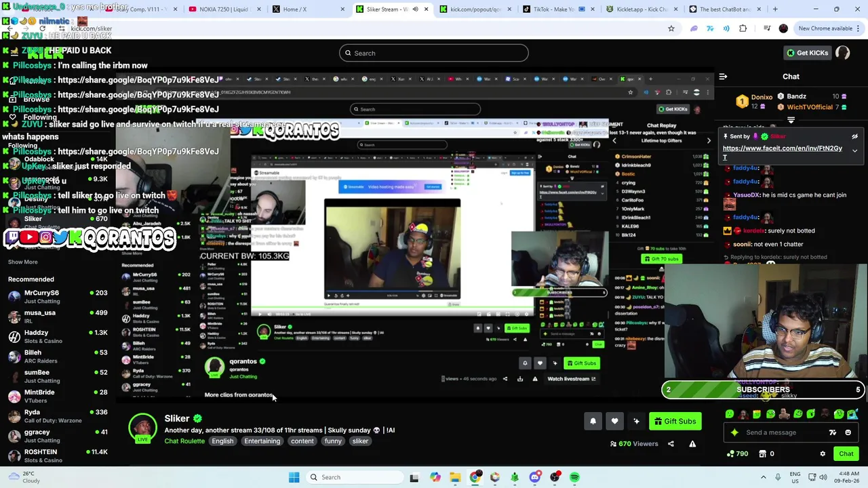Screen dimensions: 868x488
Task: Click Sliker's live avatar
Action: pos(142,428)
